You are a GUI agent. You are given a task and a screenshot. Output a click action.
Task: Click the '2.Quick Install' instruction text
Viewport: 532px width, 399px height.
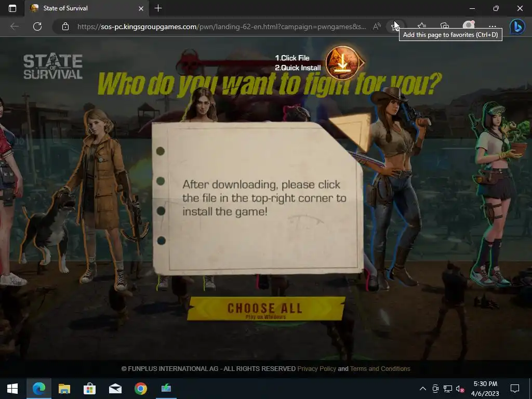point(298,68)
